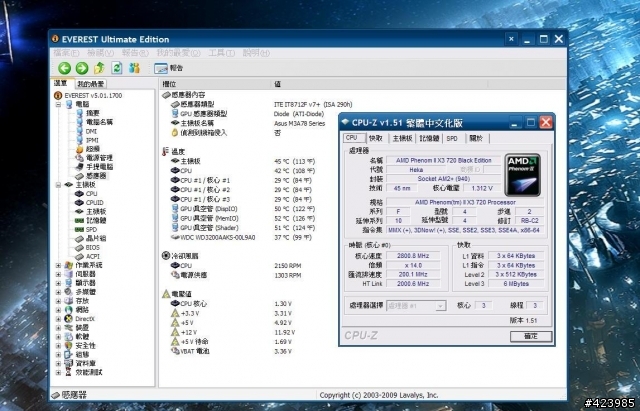The width and height of the screenshot is (640, 411).
Task: Collapse the 電腦 computer tree node
Action: [58, 104]
